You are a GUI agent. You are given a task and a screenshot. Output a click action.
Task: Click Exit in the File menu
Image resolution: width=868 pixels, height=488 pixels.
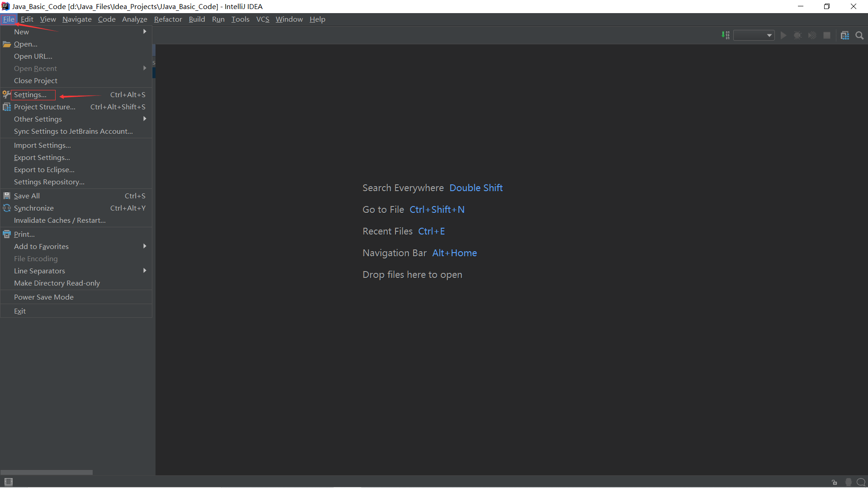click(20, 311)
